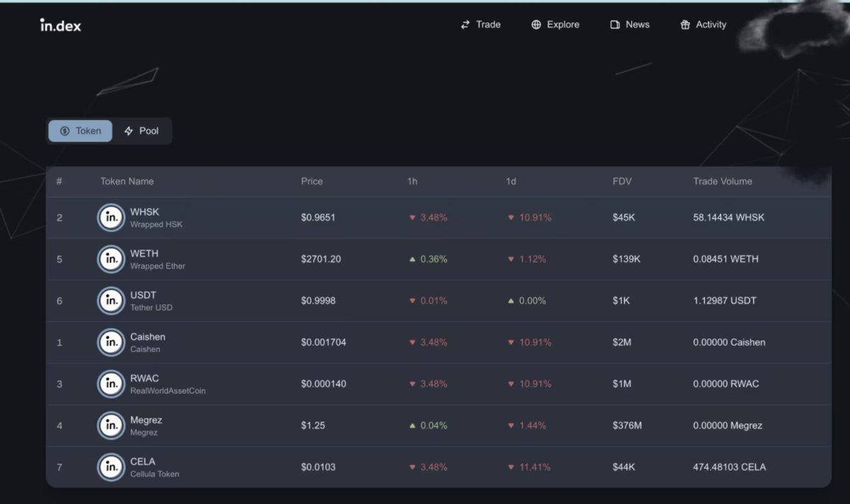Sort by Trade Volume column header

pyautogui.click(x=722, y=181)
